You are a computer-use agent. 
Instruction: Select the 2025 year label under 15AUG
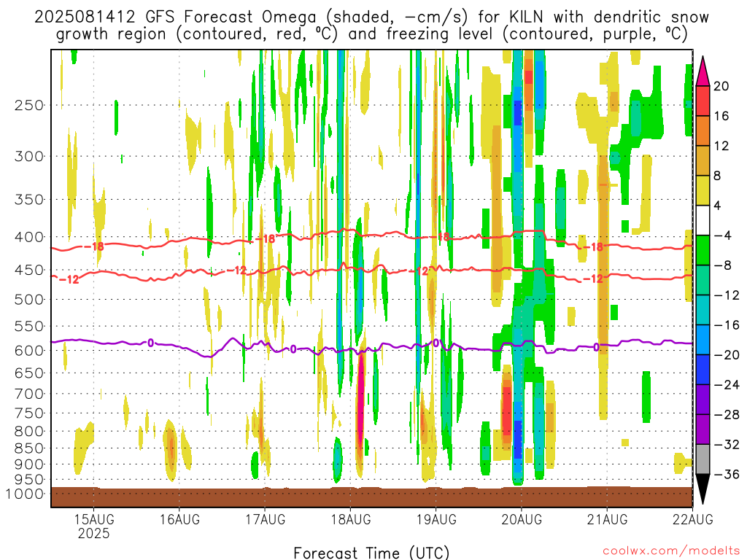coord(94,533)
